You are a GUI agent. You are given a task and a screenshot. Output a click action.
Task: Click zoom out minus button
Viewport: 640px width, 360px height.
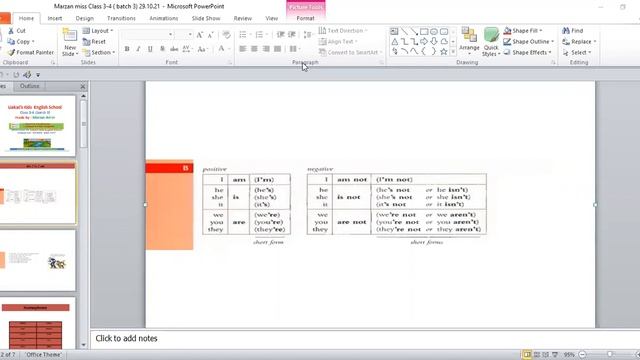tap(583, 355)
